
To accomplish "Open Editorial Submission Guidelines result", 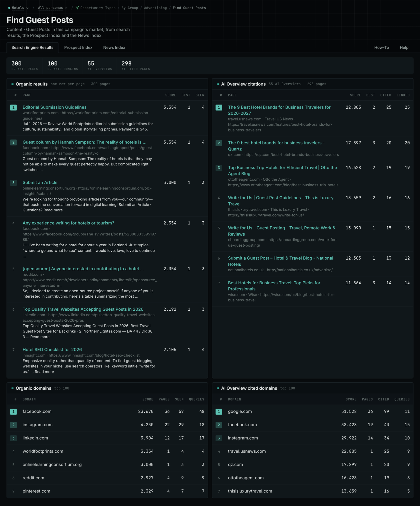I will (x=54, y=107).
